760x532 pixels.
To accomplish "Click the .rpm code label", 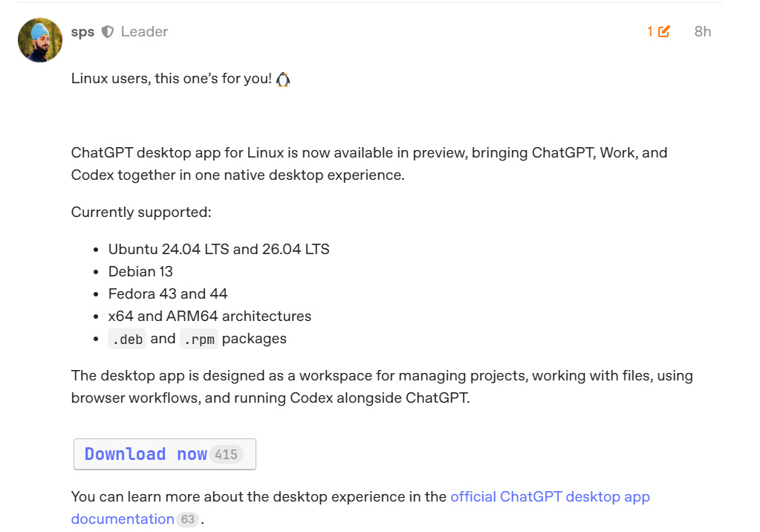I will (198, 339).
